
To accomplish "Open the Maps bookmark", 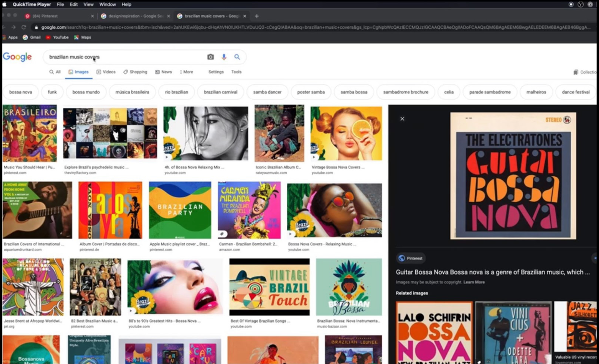I will click(82, 37).
